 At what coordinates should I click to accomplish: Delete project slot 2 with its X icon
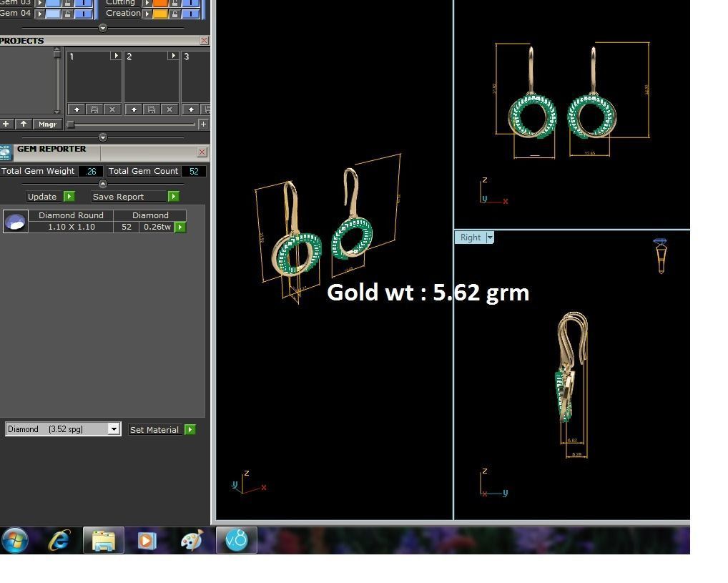(169, 109)
